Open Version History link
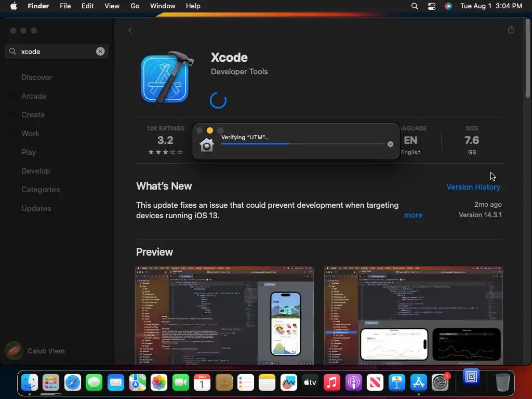 coord(473,187)
